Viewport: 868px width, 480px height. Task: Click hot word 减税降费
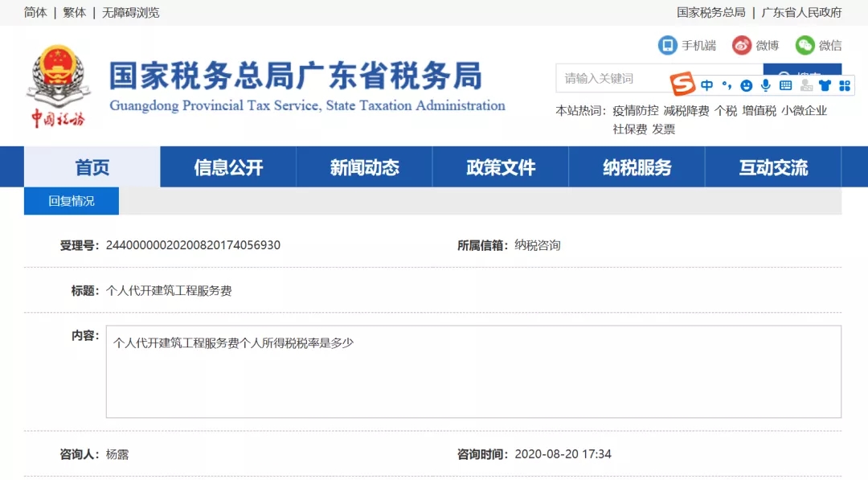coord(686,111)
